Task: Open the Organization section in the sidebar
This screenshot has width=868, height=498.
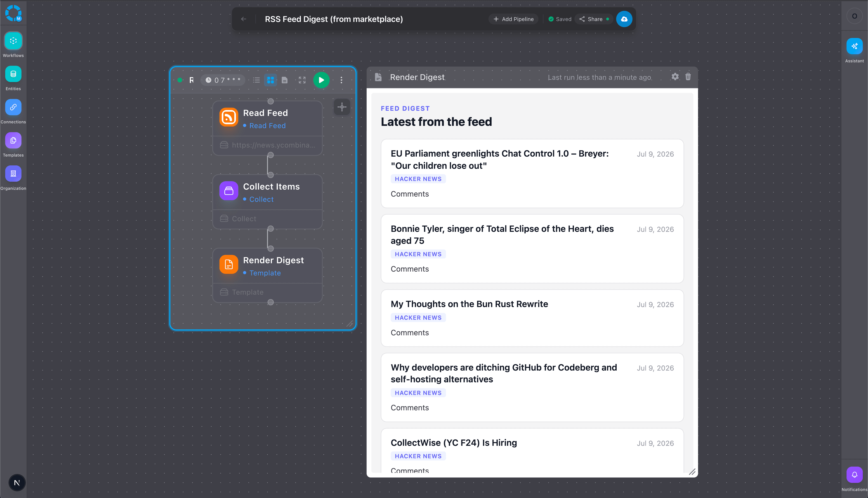Action: tap(13, 174)
